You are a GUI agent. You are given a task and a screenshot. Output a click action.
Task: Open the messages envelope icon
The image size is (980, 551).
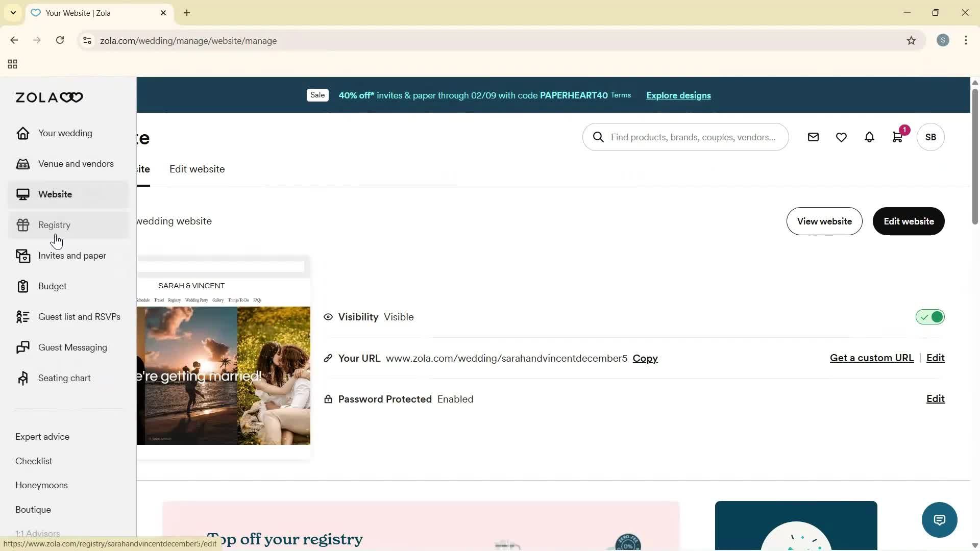813,137
